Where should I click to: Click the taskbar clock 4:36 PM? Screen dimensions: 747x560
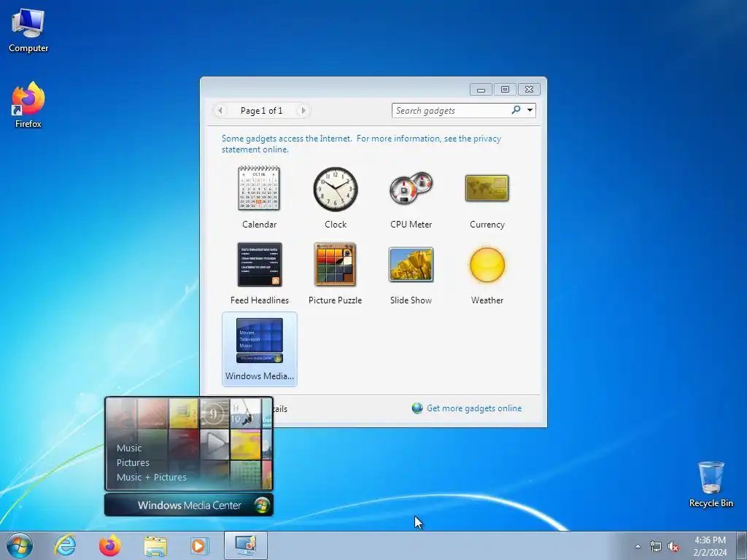tap(710, 546)
